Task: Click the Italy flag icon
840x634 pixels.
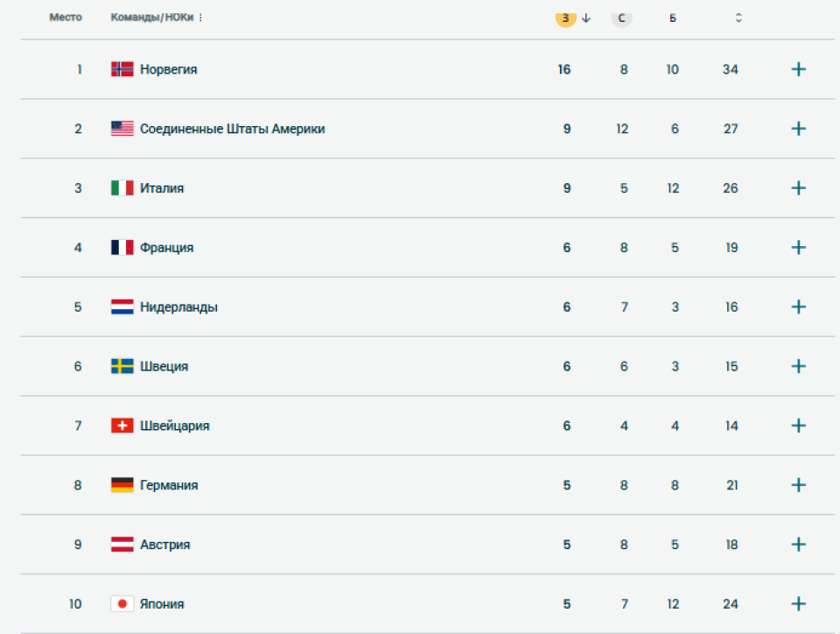Action: click(122, 187)
